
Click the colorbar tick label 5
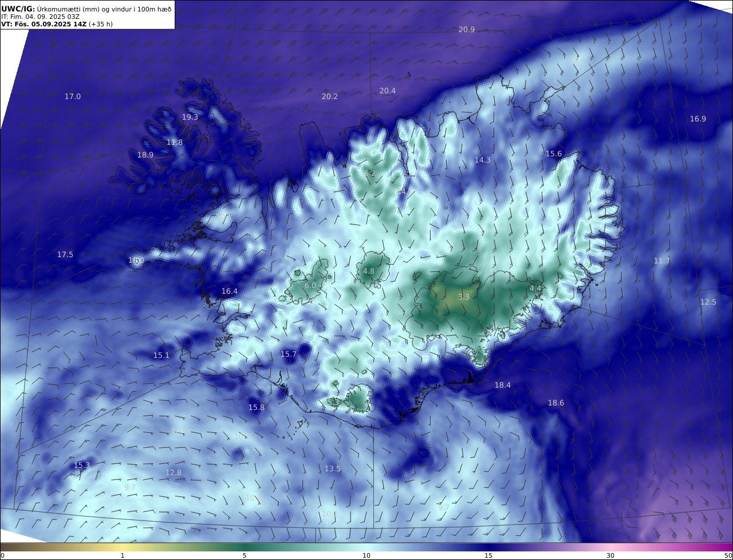pos(245,555)
